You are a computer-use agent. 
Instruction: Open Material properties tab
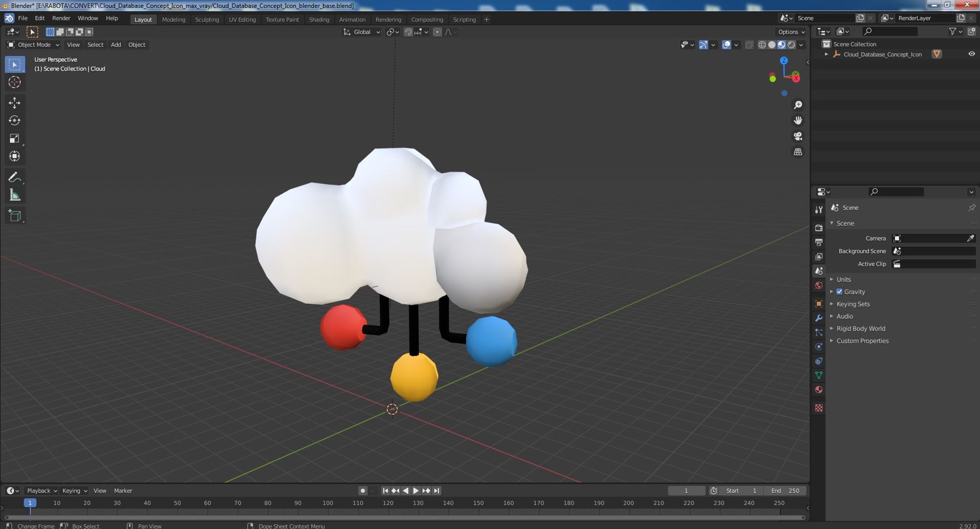click(x=819, y=390)
